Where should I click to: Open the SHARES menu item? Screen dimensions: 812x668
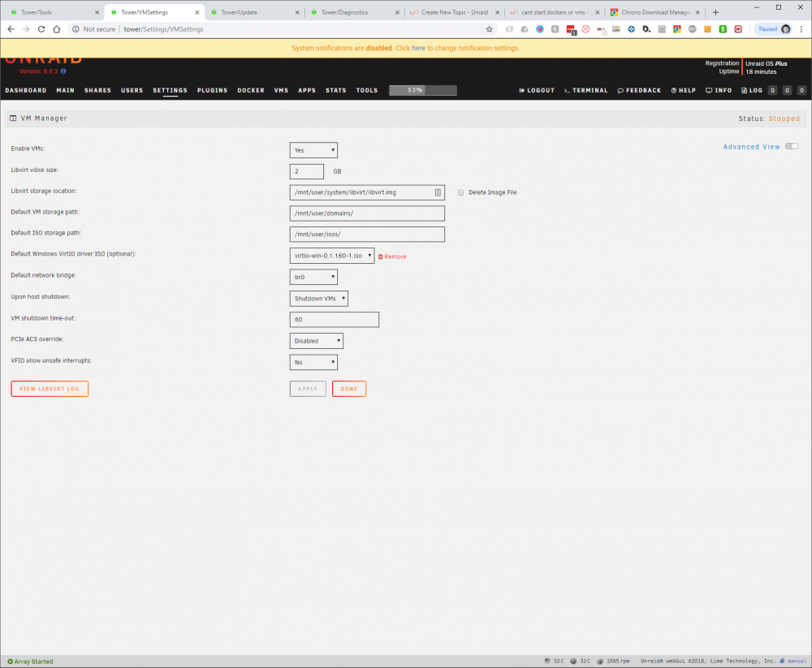tap(98, 90)
